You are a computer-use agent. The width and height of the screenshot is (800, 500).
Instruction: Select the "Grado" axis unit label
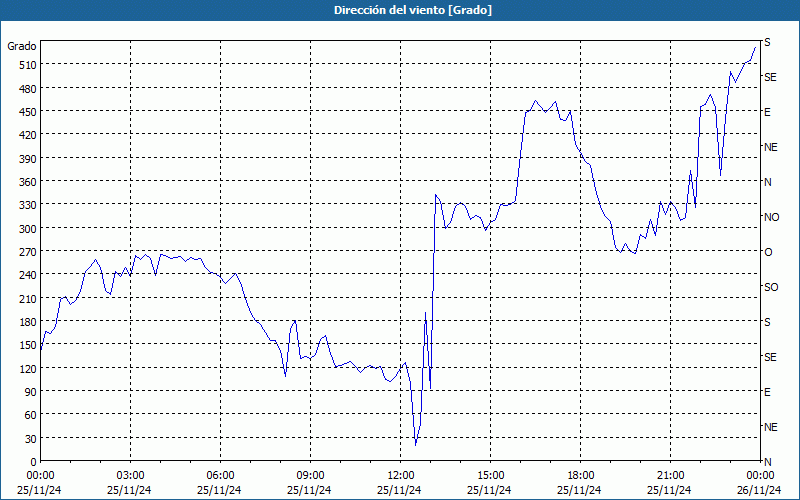pos(22,46)
